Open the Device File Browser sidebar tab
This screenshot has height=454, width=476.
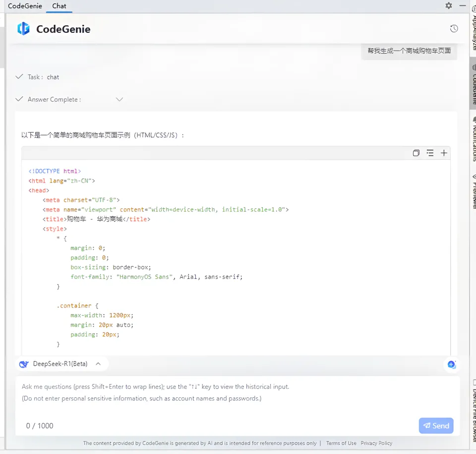point(473,410)
